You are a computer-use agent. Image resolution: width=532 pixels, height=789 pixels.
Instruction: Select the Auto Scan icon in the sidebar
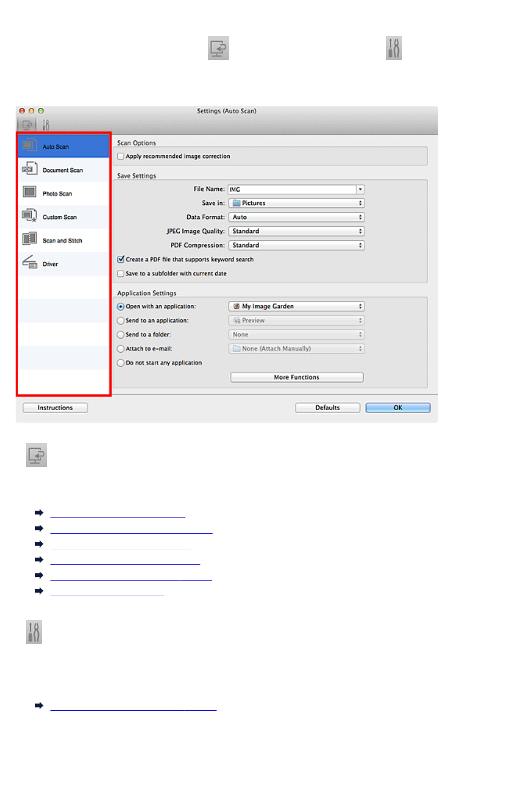click(x=29, y=145)
